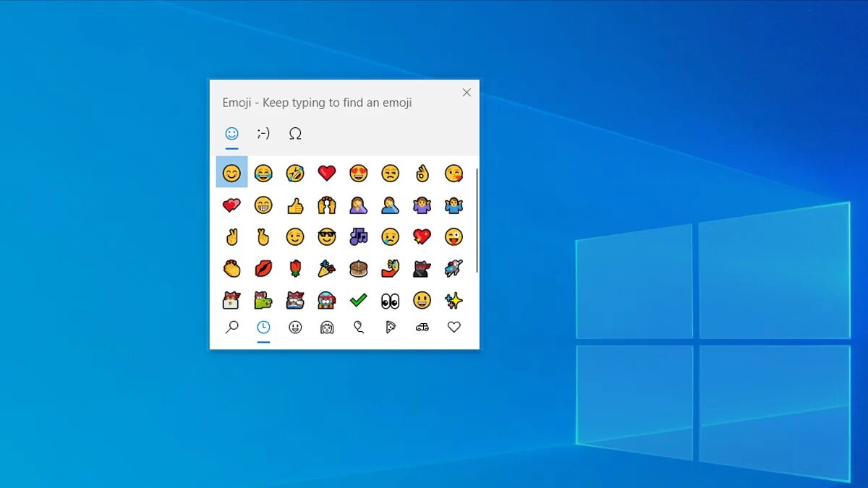Close the Emoji picker panel
Viewport: 868px width, 488px height.
coord(467,93)
